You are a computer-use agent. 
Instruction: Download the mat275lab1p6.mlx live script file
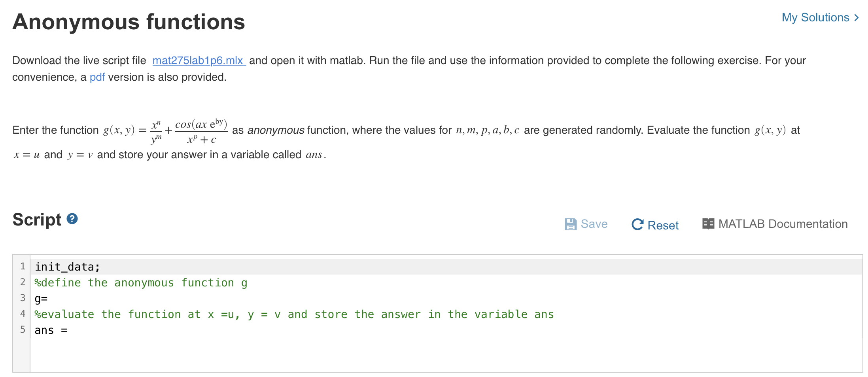pyautogui.click(x=198, y=61)
